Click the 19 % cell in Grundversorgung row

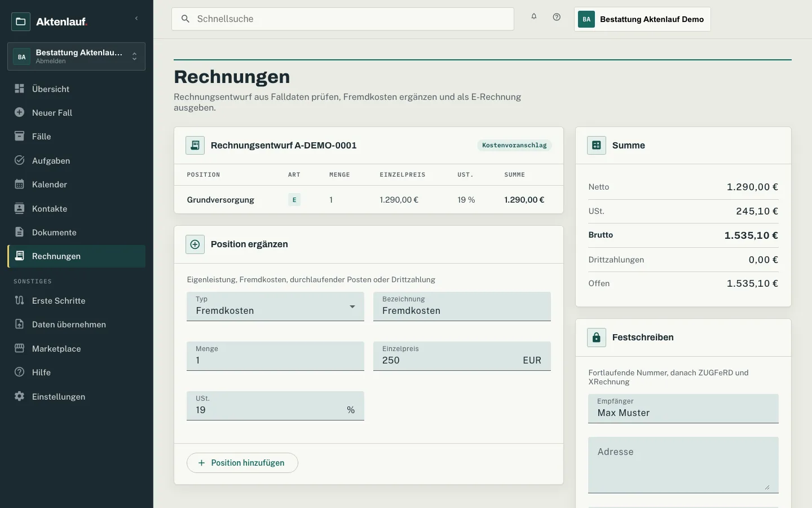tap(466, 200)
